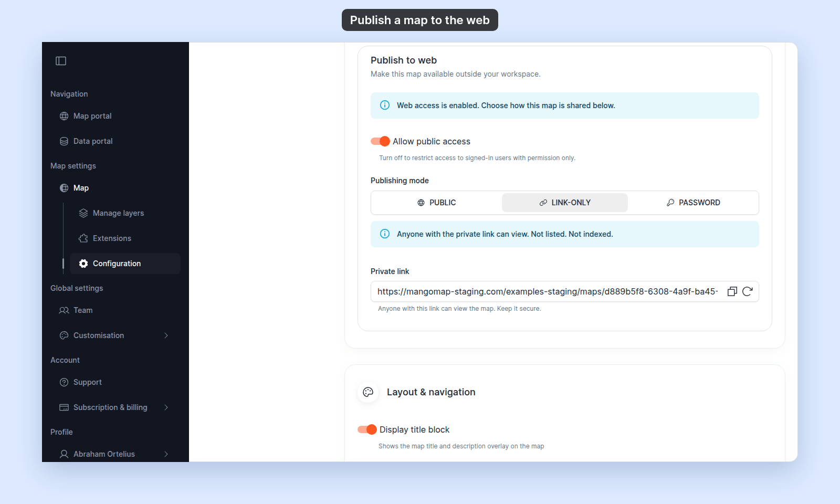This screenshot has width=840, height=504.
Task: Click the Publish to web heading
Action: [404, 60]
